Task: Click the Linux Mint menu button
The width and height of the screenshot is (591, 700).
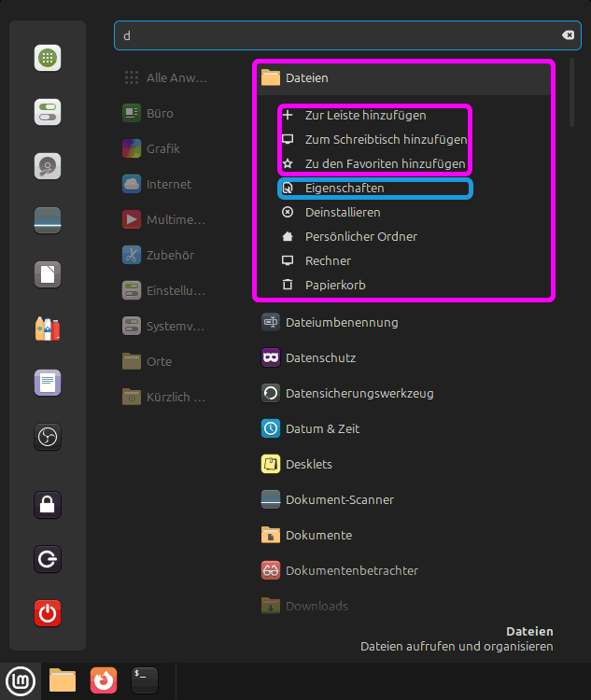Action: click(x=21, y=680)
